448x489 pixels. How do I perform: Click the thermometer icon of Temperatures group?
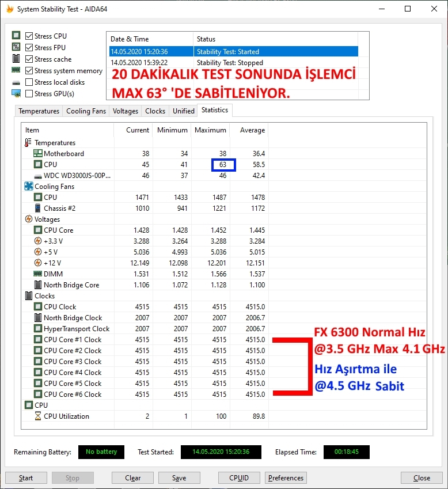(x=28, y=142)
